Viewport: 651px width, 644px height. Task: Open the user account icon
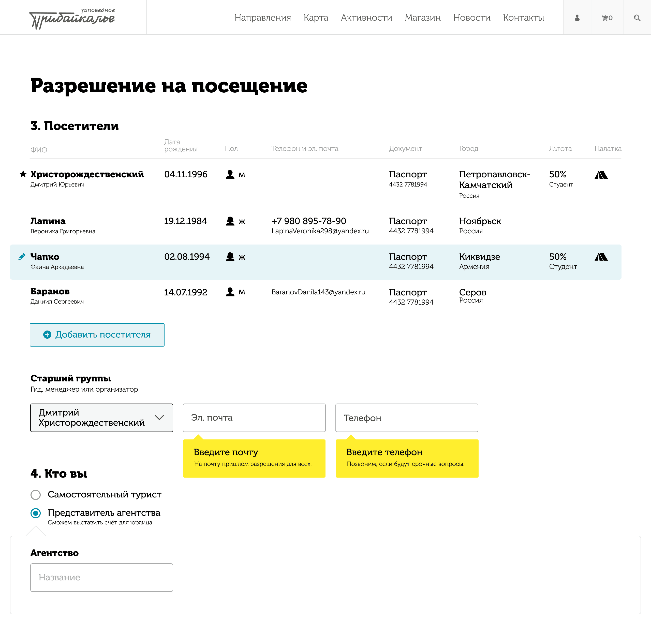(577, 18)
